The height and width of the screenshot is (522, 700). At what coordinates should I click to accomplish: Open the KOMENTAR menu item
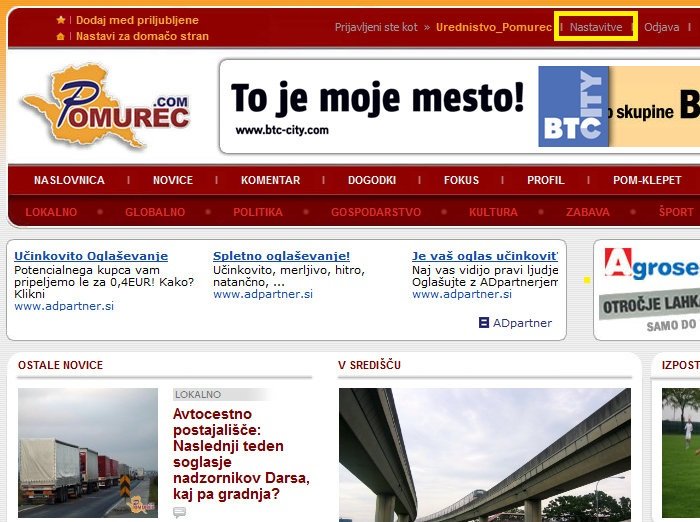(x=270, y=180)
